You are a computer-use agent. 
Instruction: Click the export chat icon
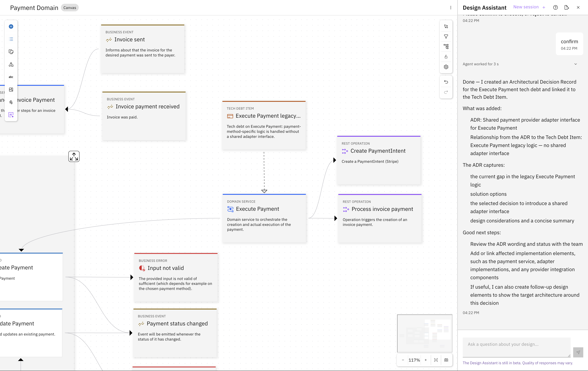click(x=567, y=7)
